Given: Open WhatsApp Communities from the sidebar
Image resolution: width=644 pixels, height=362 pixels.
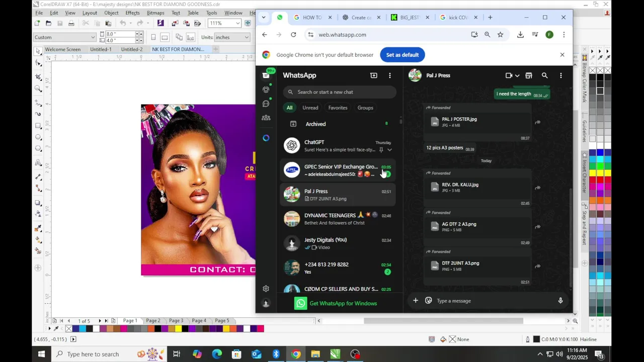Looking at the screenshot, I should pyautogui.click(x=266, y=118).
